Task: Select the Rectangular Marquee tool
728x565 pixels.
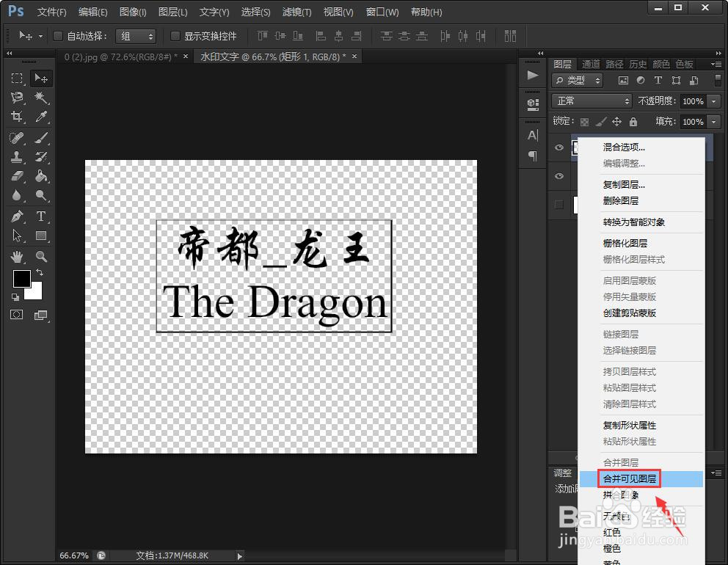Action: point(18,79)
